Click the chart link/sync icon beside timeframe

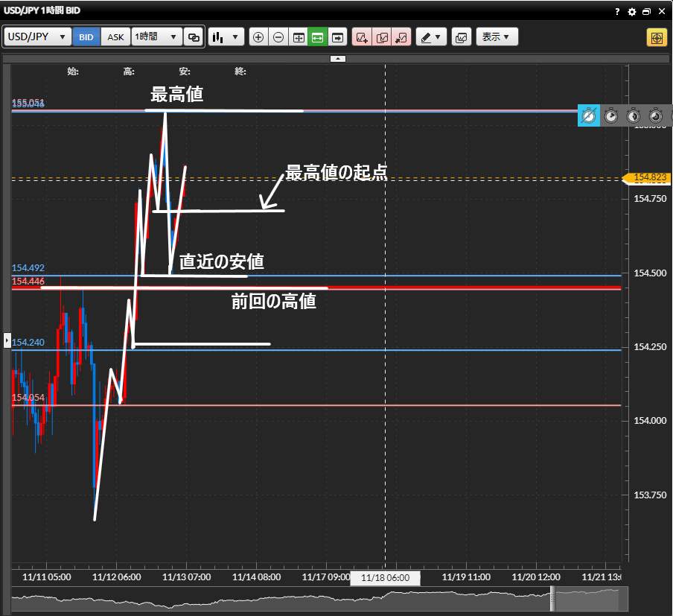point(194,37)
